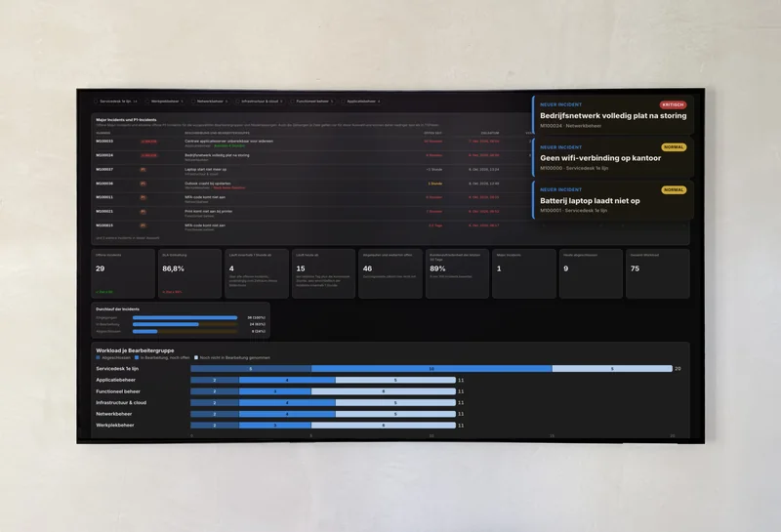Click incident number MI100033
This screenshot has width=781, height=532.
(104, 141)
